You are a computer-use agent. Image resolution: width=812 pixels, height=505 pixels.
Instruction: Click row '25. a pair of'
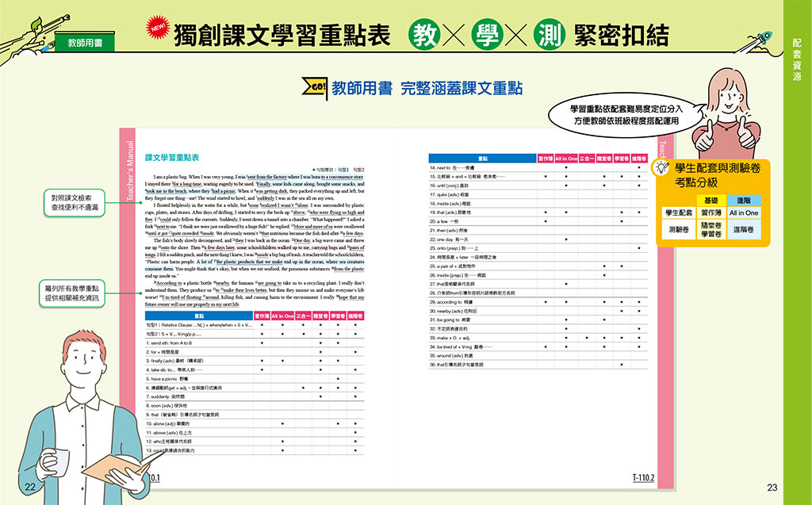(x=538, y=266)
